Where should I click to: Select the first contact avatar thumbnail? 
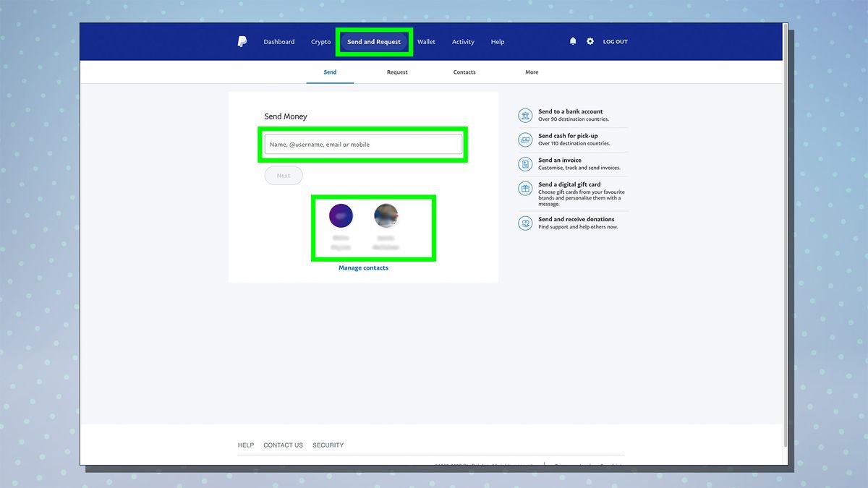click(341, 215)
